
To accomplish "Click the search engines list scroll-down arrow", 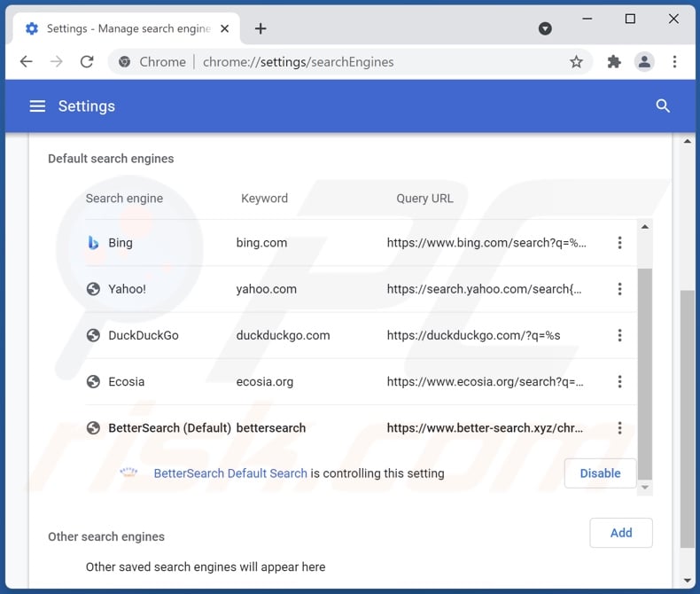I will (645, 488).
